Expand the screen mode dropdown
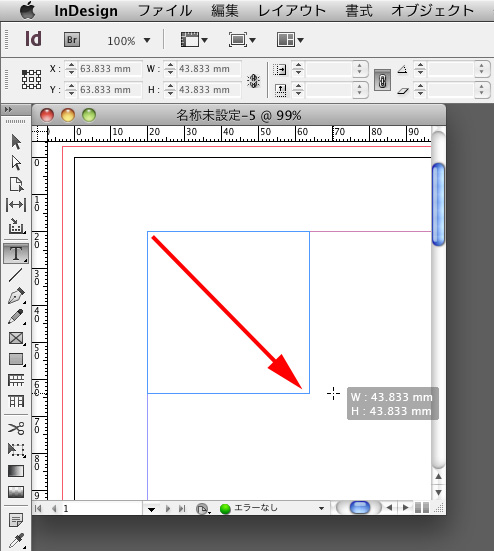 click(x=242, y=40)
